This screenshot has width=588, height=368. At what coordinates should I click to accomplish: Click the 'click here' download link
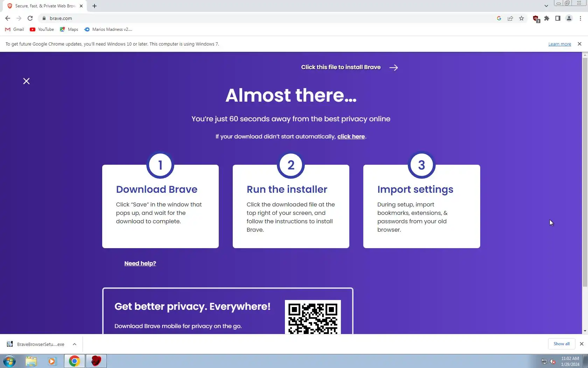tap(351, 137)
